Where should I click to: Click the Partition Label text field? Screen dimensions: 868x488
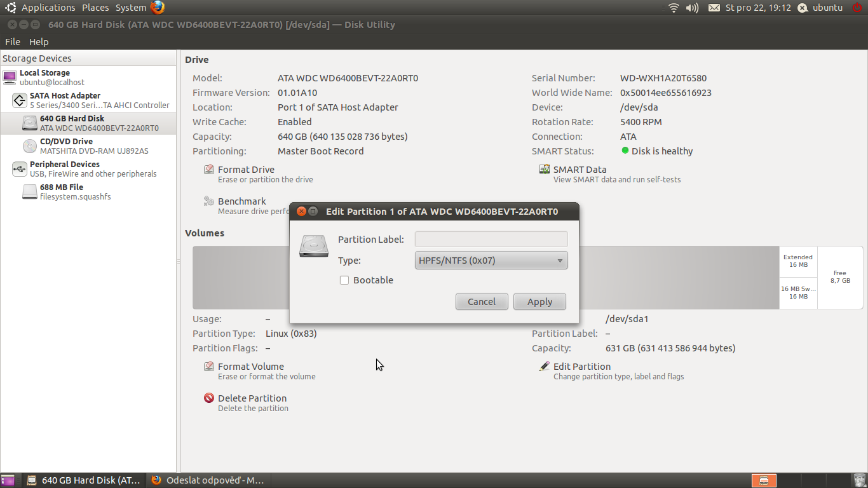pos(491,240)
